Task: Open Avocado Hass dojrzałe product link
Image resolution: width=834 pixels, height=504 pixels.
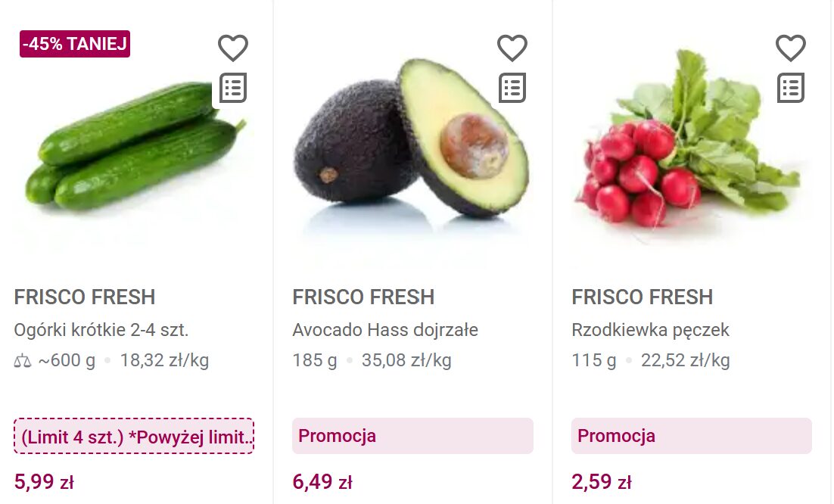Action: [x=385, y=330]
